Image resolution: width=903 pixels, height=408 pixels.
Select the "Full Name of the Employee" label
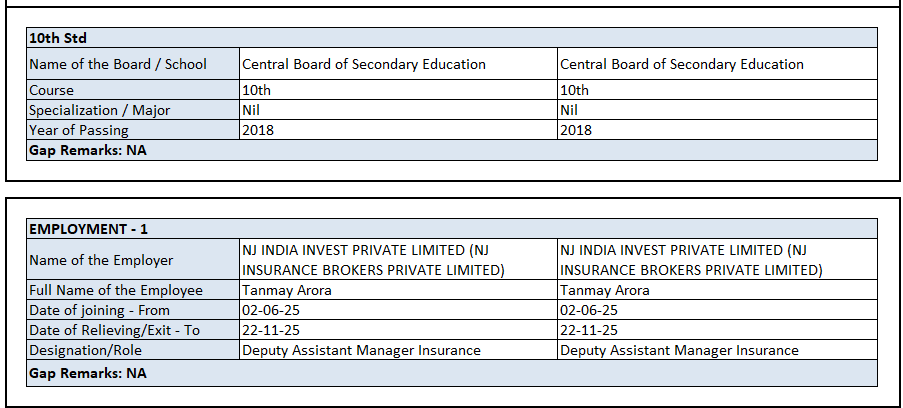coord(116,290)
